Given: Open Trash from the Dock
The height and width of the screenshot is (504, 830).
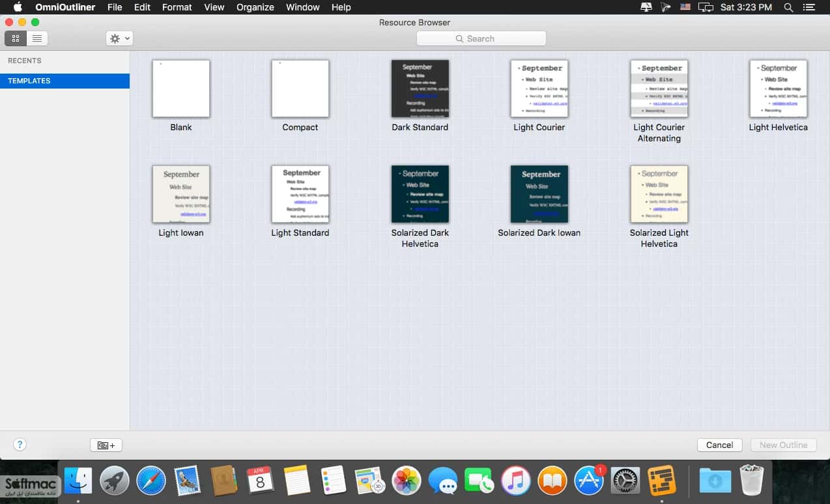Looking at the screenshot, I should click(752, 481).
